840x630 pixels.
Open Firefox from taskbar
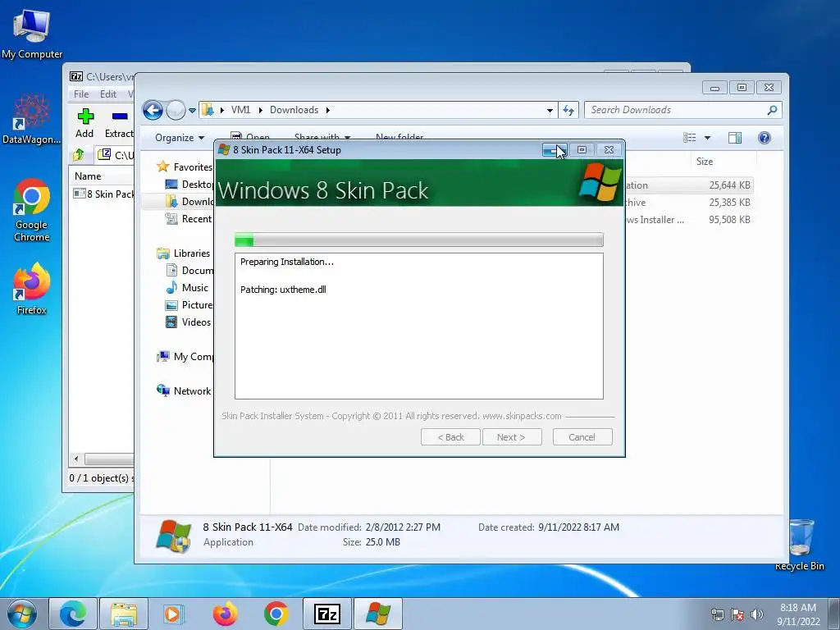225,614
